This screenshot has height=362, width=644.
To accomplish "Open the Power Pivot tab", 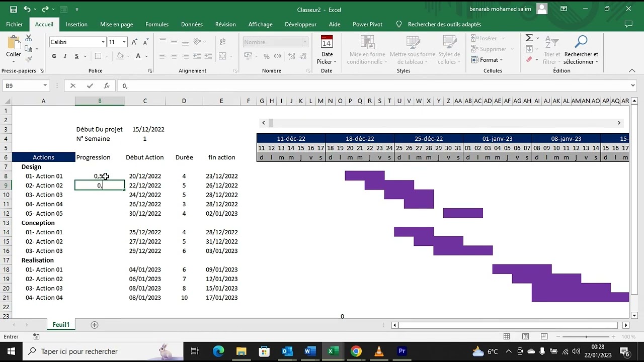I will pos(367,24).
